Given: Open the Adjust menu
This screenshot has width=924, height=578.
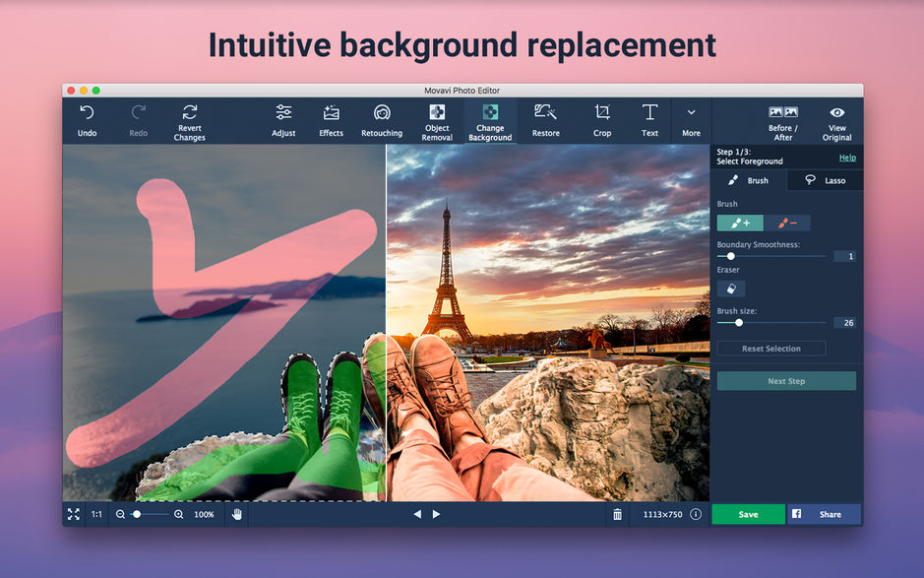Looking at the screenshot, I should click(x=283, y=120).
